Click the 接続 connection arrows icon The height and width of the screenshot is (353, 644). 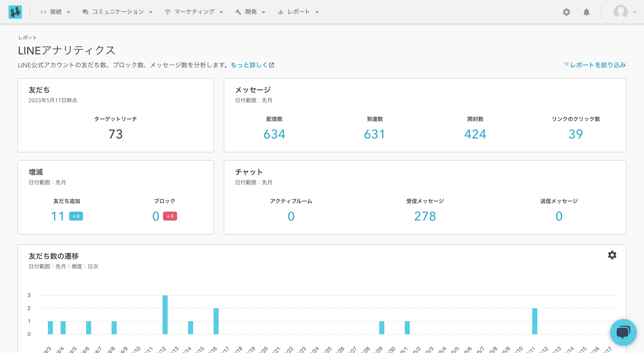[43, 12]
